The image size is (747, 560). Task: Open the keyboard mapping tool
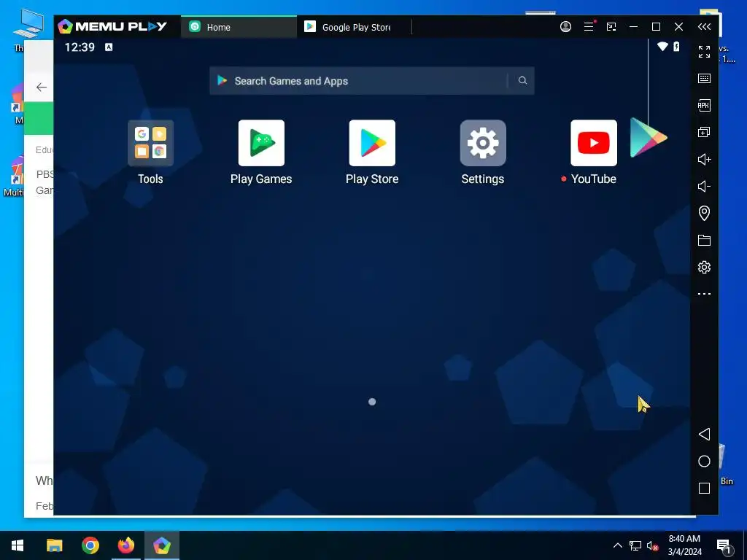point(704,79)
